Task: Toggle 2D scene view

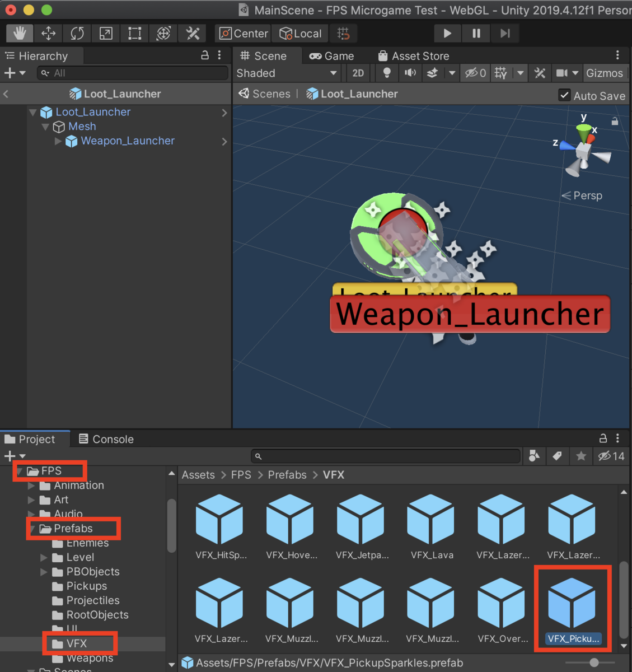Action: click(x=358, y=73)
